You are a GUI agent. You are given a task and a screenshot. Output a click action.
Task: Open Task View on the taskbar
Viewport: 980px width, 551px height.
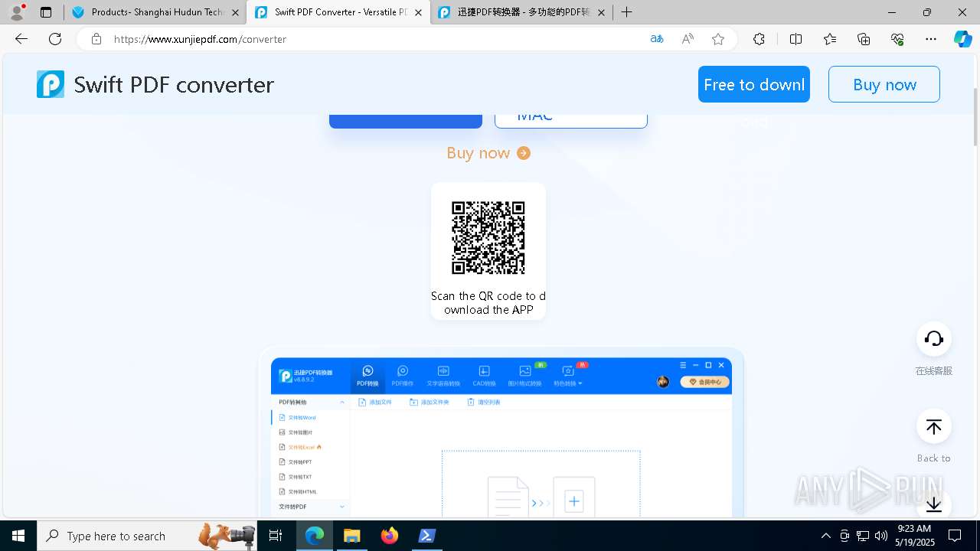(x=276, y=536)
